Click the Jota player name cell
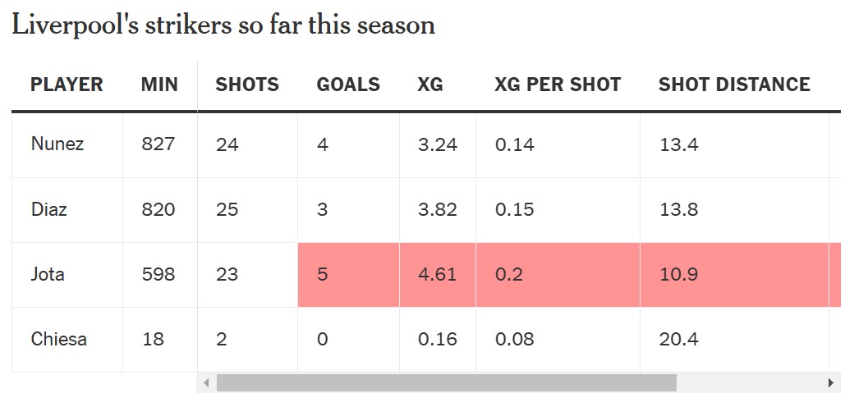868x407 pixels. pos(48,274)
